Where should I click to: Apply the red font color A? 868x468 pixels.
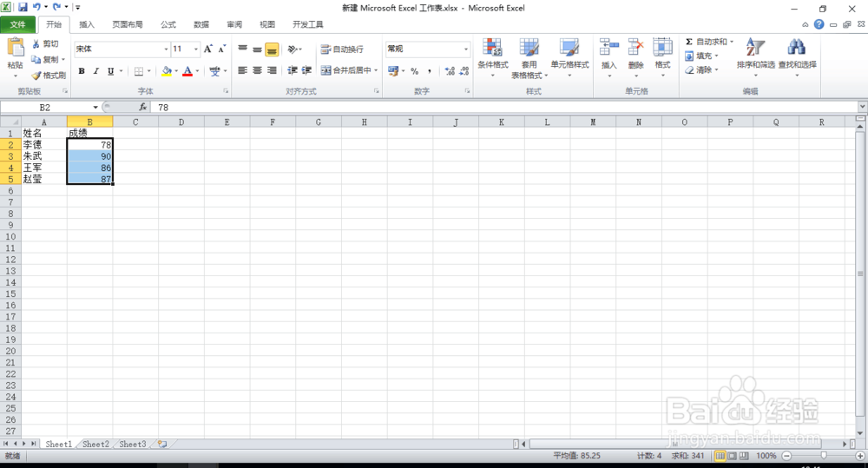click(x=187, y=71)
